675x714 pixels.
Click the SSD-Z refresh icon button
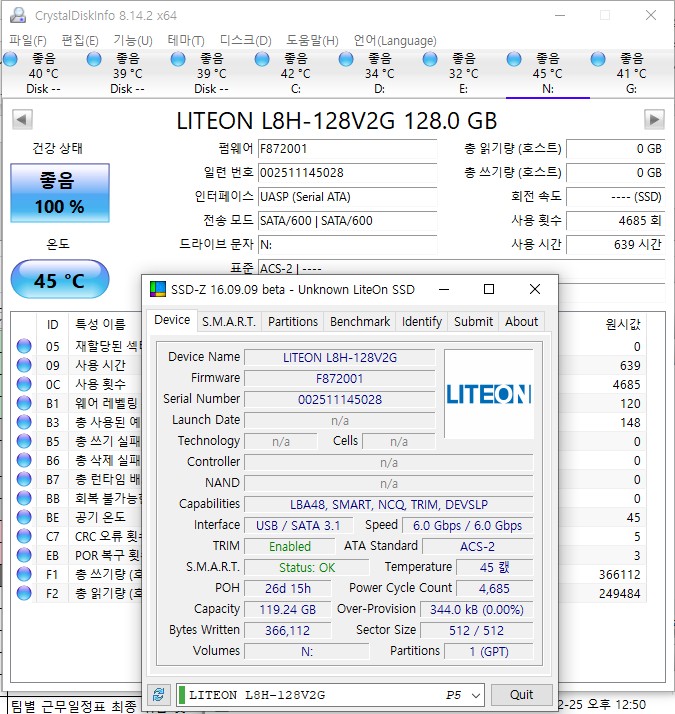click(159, 695)
